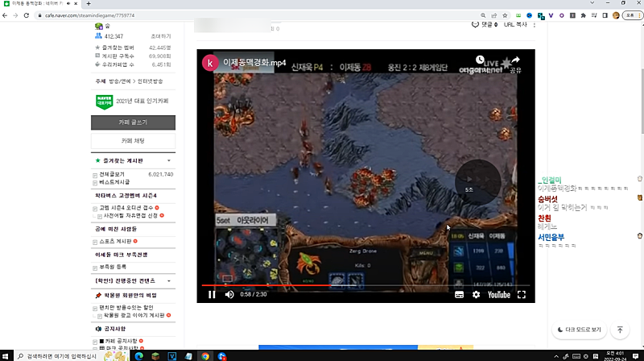Pause the video playback
Image resolution: width=644 pixels, height=361 pixels.
212,294
